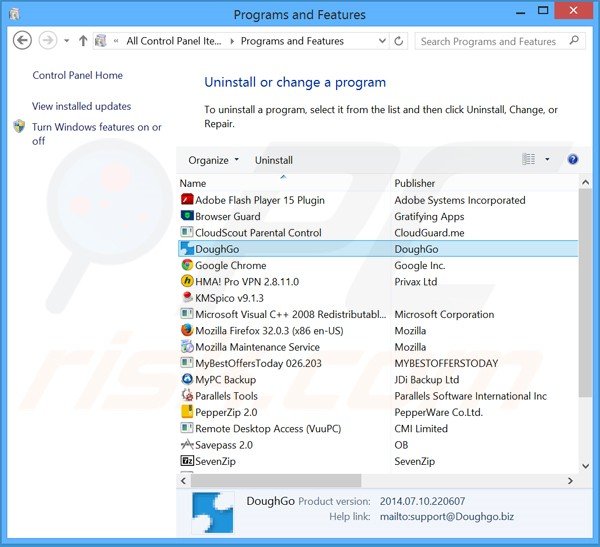Click the vertical scrollbar thumb
600x547 pixels.
coord(585,293)
